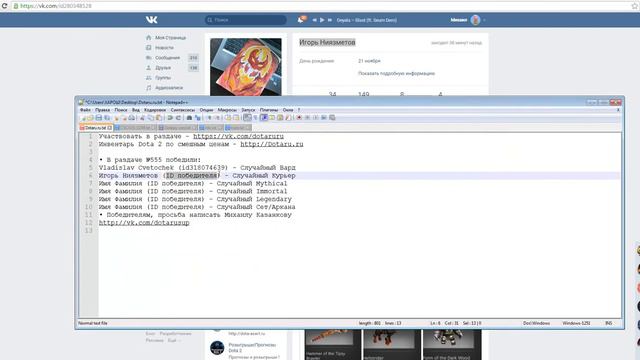Screen dimensions: 640x360
Task: Play the track in VK header player
Action: point(322,20)
